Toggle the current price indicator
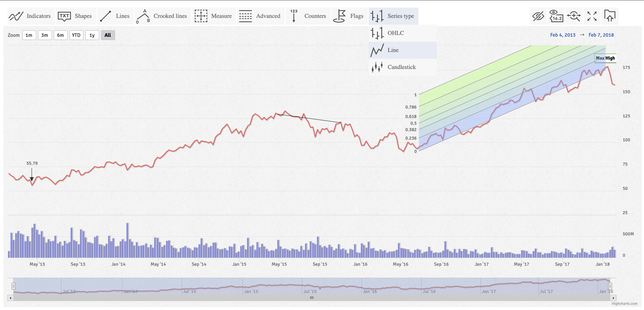644x310 pixels. (556, 16)
